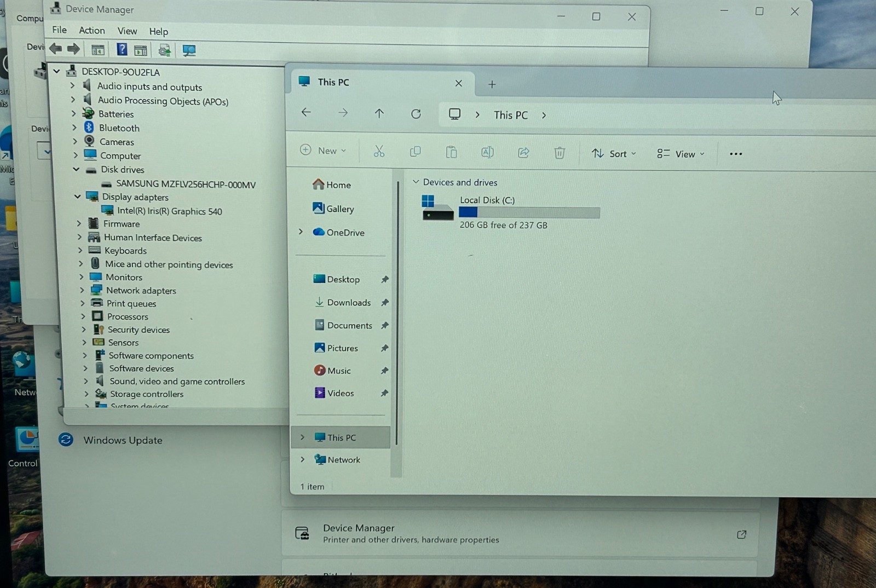Open the New dropdown button

[324, 151]
